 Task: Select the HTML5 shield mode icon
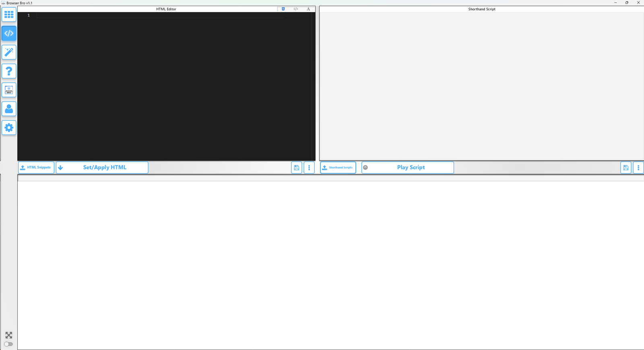click(283, 9)
